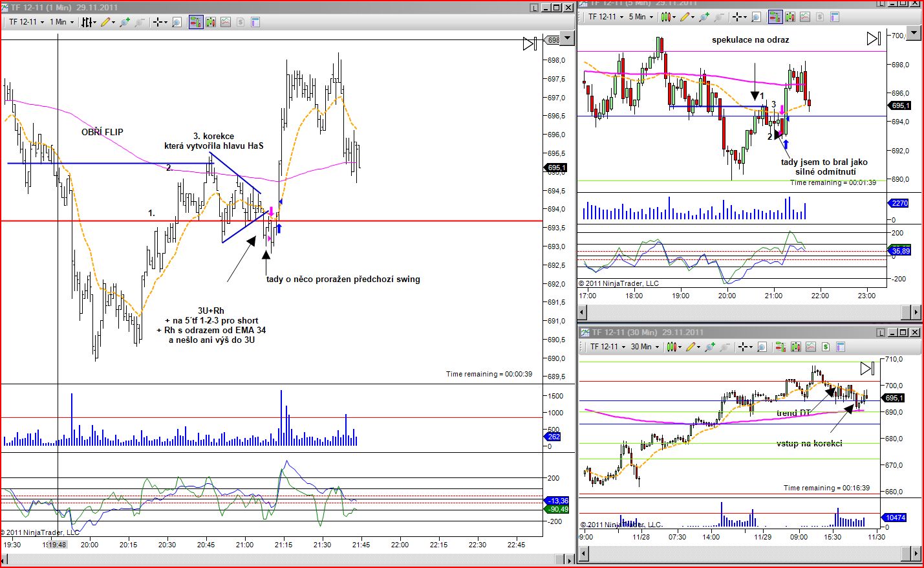Select the 'spekulace na odraz' chart annotation
924x568 pixels.
click(750, 39)
